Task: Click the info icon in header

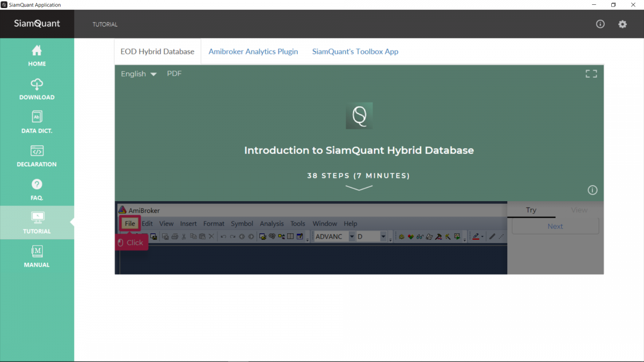Action: pyautogui.click(x=600, y=24)
